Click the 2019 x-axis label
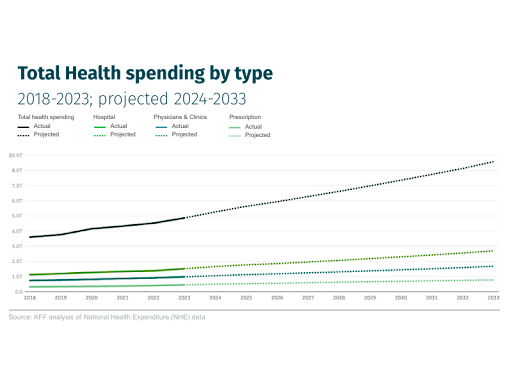Viewport: 512px width, 384px height. [61, 298]
